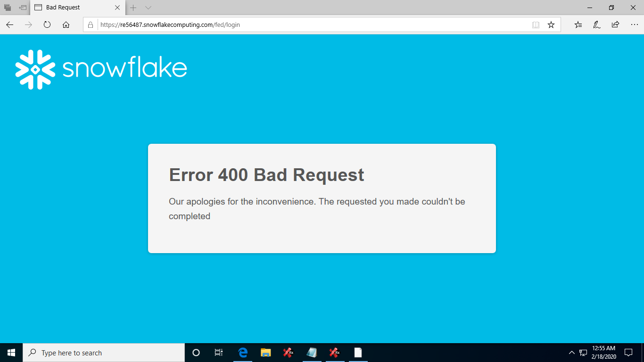Show hidden system tray icons
This screenshot has height=362, width=644.
tap(572, 353)
